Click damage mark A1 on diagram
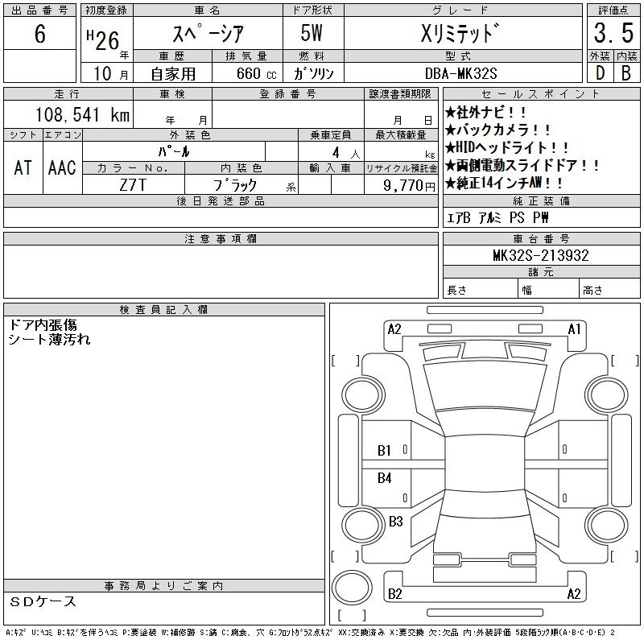 [574, 329]
